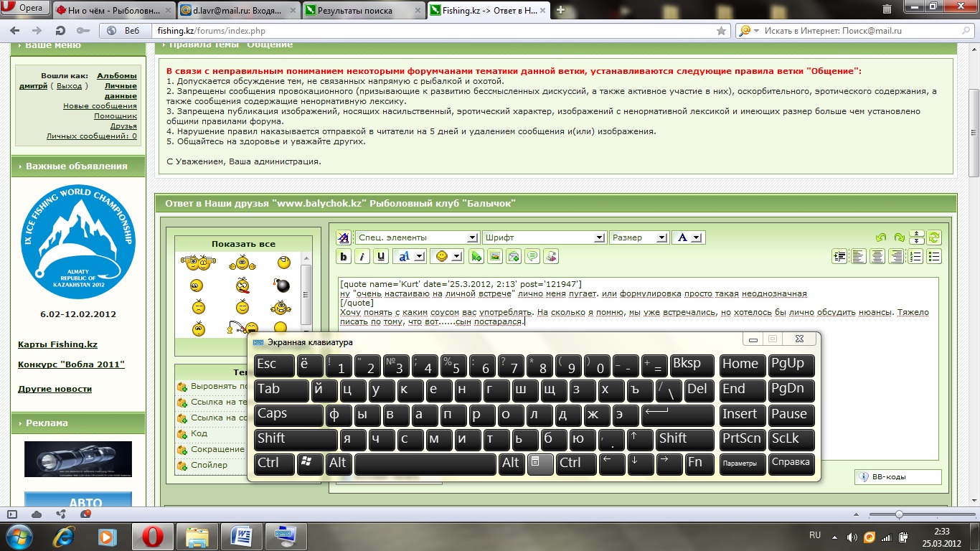Open Карты Fishing.kz link
980x551 pixels.
[x=57, y=345]
